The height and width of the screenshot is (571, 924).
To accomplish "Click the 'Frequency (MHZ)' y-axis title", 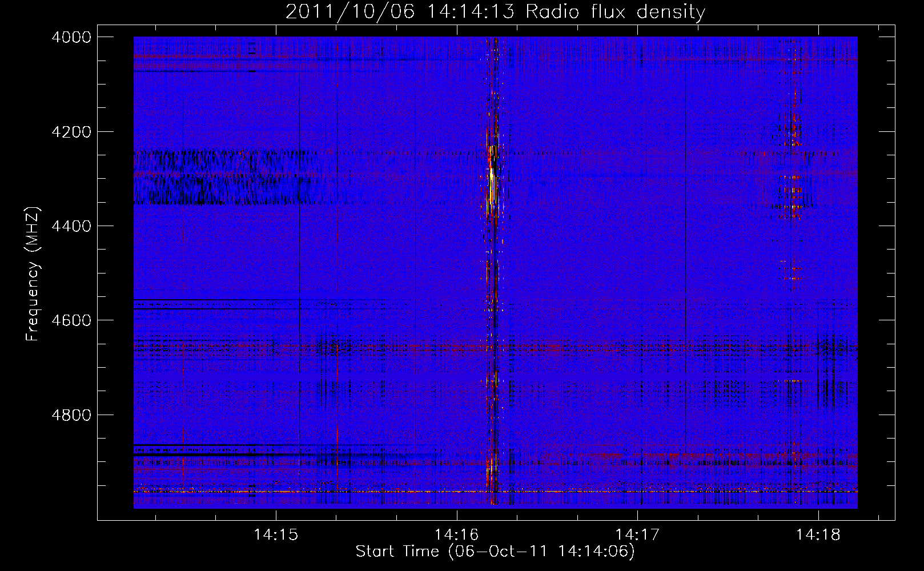I will 33,274.
